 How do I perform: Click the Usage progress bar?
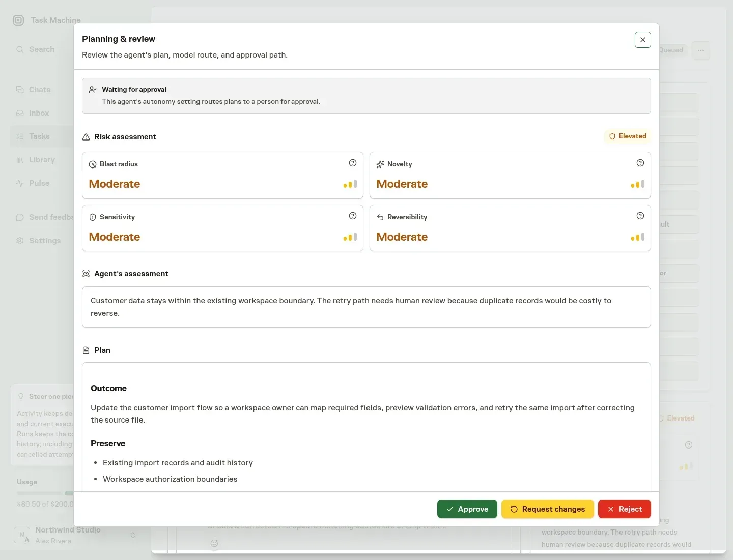(45, 493)
